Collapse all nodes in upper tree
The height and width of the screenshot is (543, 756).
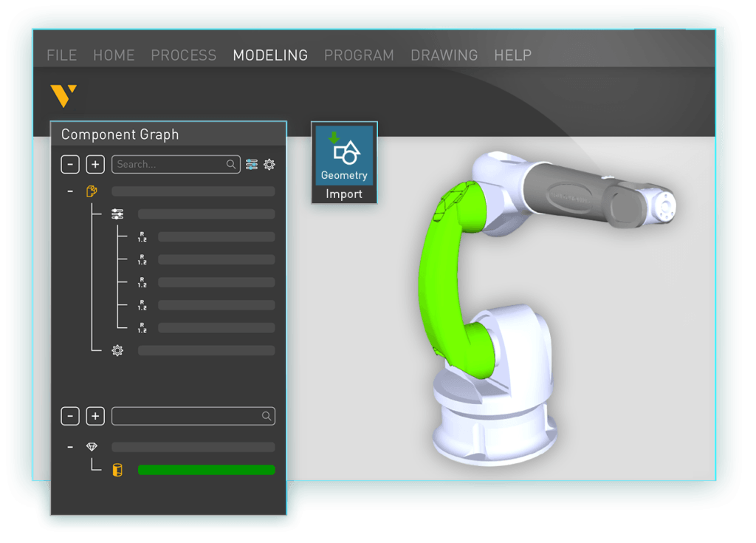(70, 165)
